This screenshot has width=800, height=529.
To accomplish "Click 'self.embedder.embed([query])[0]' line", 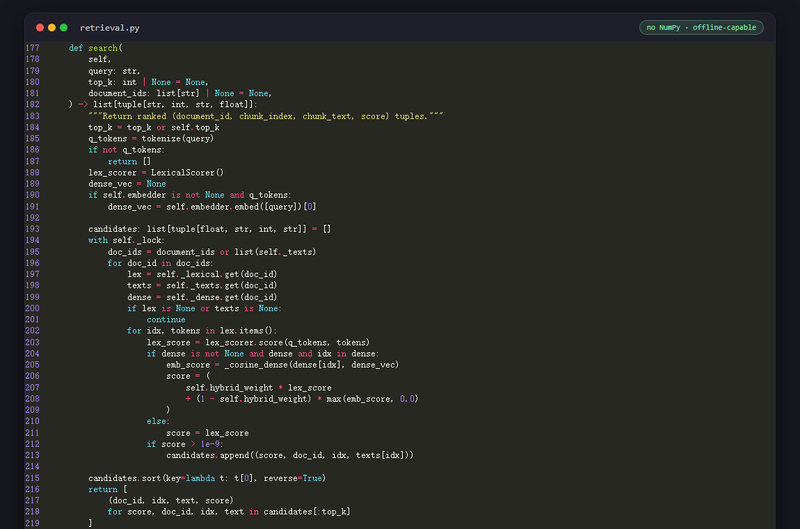I will click(212, 207).
